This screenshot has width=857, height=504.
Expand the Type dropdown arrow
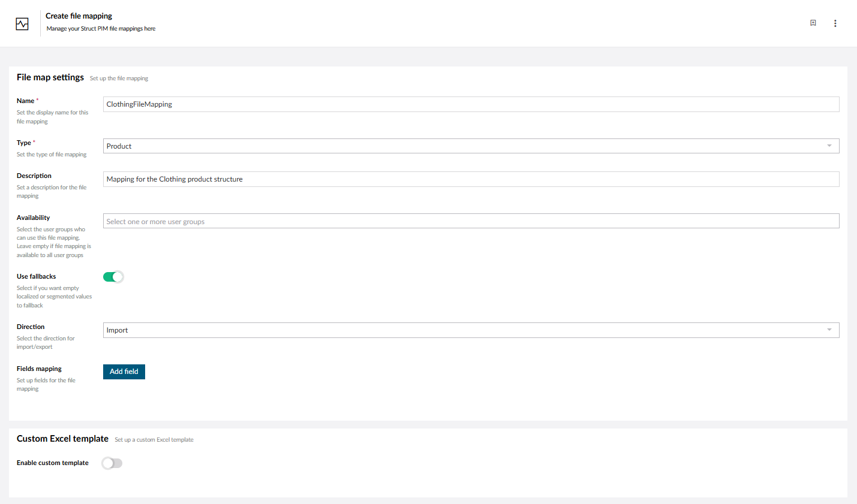[829, 146]
